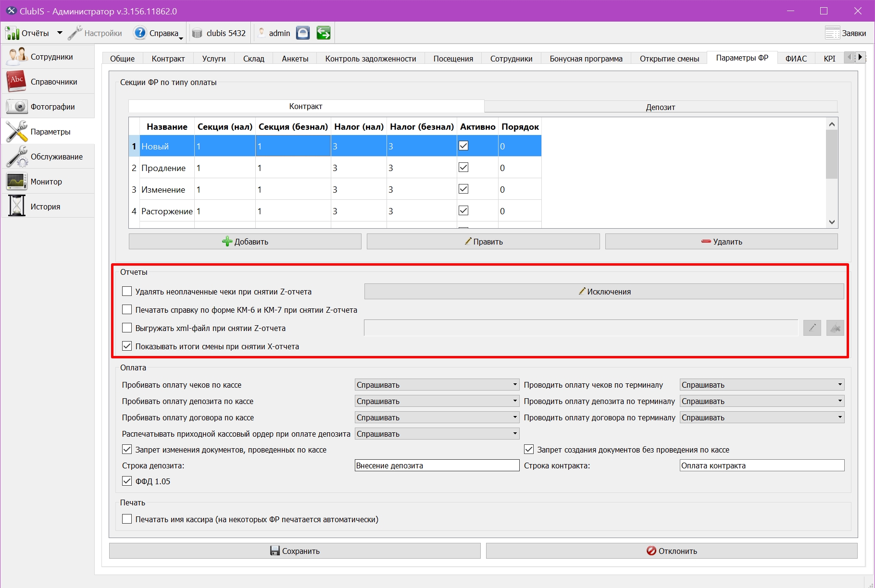Click Сохранить to save settings
Viewport: 875px width, 588px height.
(x=295, y=551)
